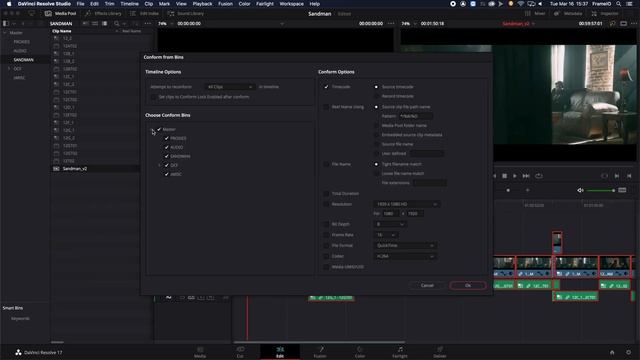Image resolution: width=640 pixels, height=360 pixels.
Task: Go to the Media page
Action: click(200, 352)
